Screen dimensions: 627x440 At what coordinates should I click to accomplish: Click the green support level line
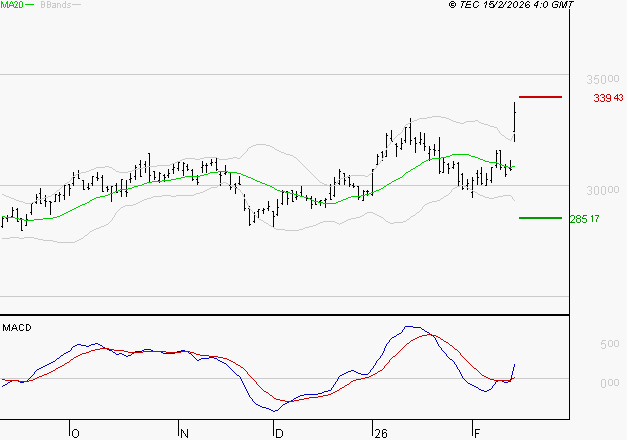point(540,218)
